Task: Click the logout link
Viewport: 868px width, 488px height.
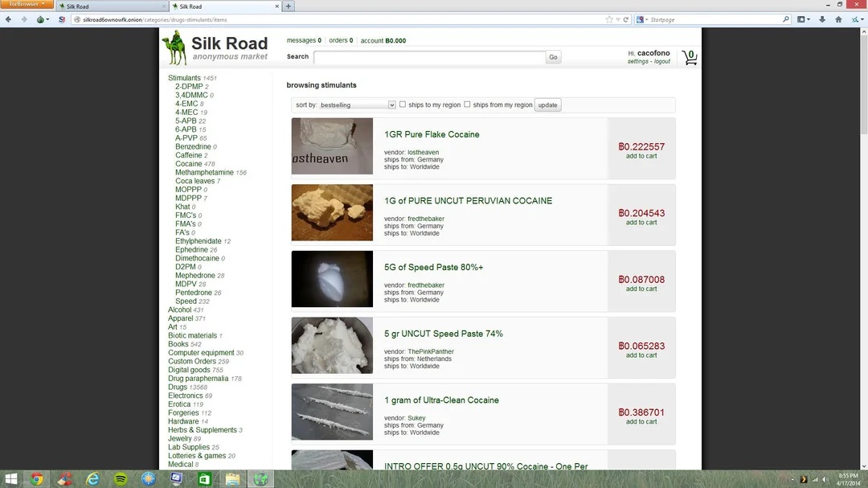Action: pyautogui.click(x=662, y=61)
